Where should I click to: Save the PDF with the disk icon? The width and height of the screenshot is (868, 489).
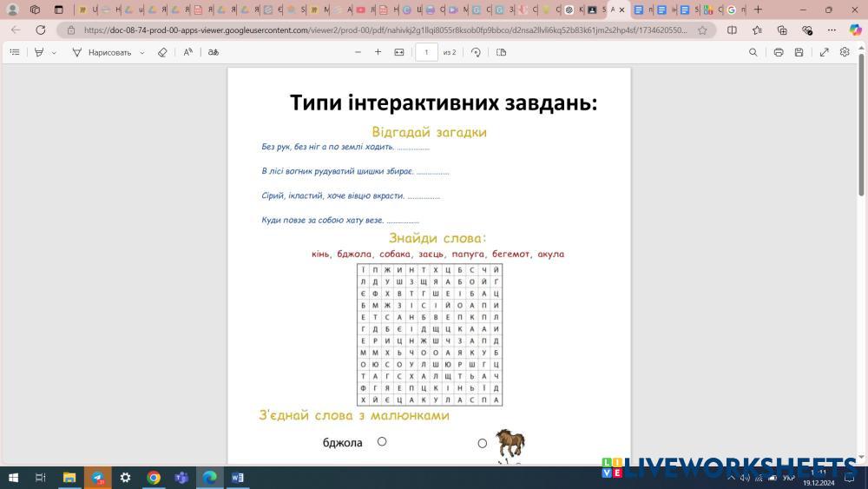(799, 52)
